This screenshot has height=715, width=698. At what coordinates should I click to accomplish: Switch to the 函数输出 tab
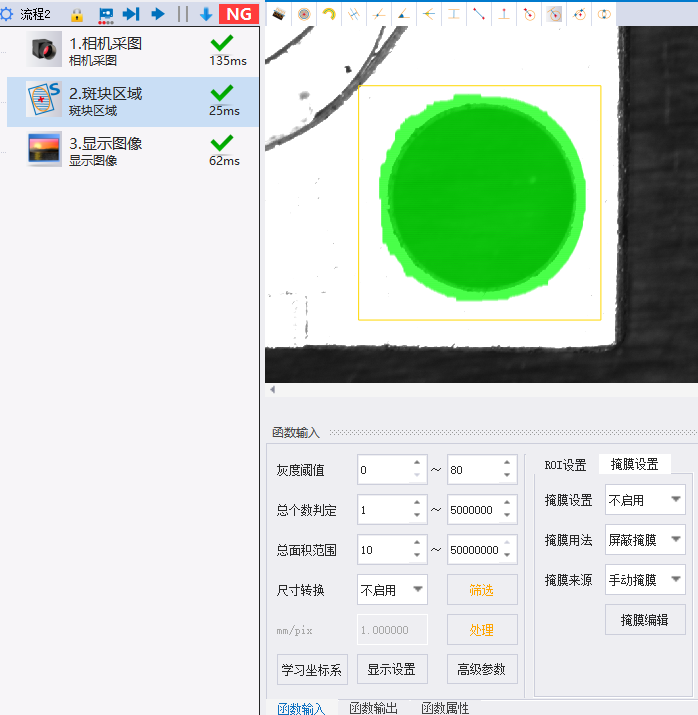(373, 708)
